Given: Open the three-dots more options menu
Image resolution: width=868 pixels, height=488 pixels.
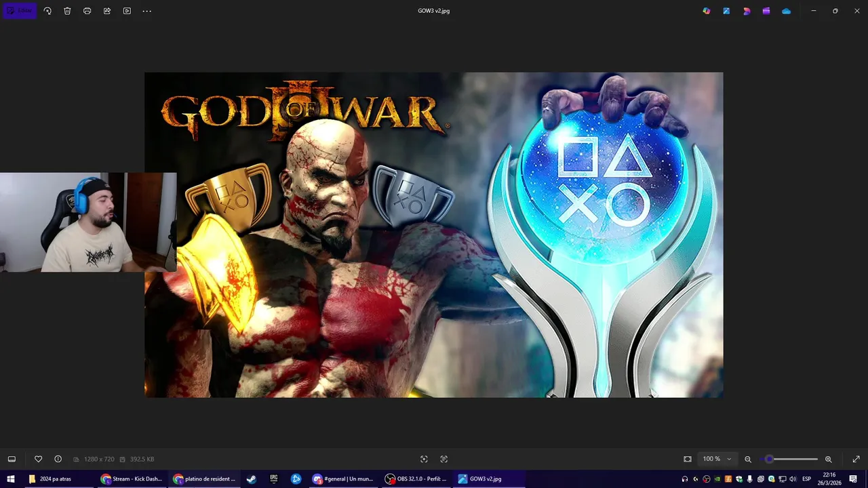Looking at the screenshot, I should [x=146, y=11].
